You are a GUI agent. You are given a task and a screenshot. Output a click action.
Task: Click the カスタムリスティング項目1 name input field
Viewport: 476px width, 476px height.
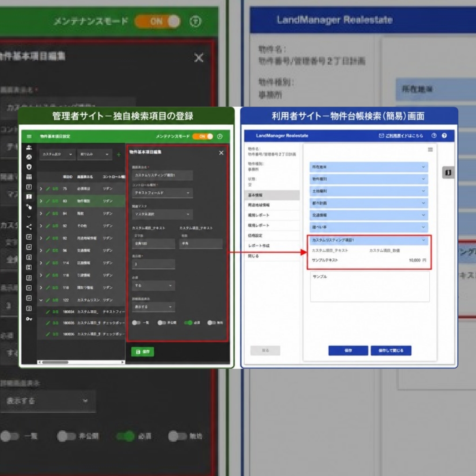162,175
